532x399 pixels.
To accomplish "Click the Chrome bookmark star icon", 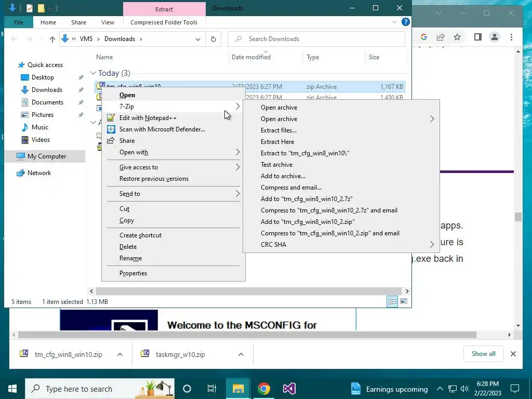I will point(457,37).
